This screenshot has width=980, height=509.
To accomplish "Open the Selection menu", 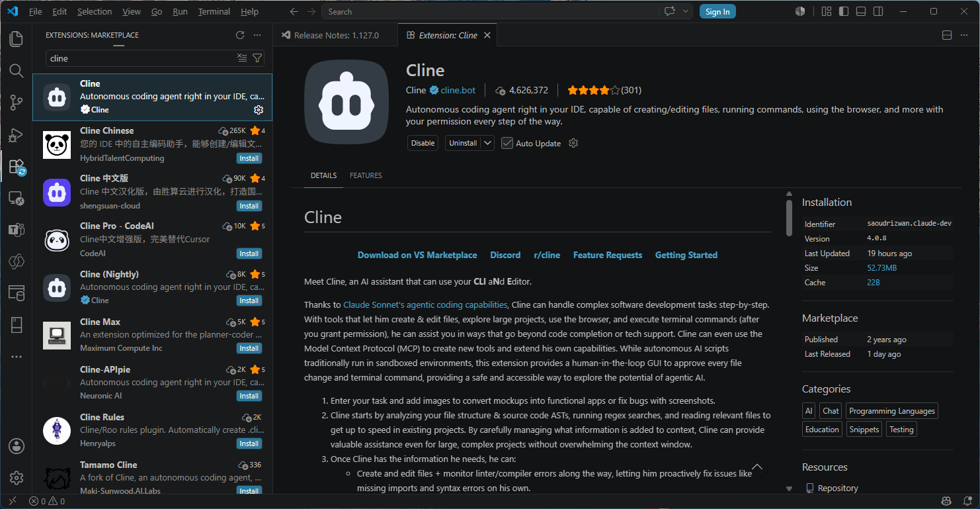I will coord(95,11).
